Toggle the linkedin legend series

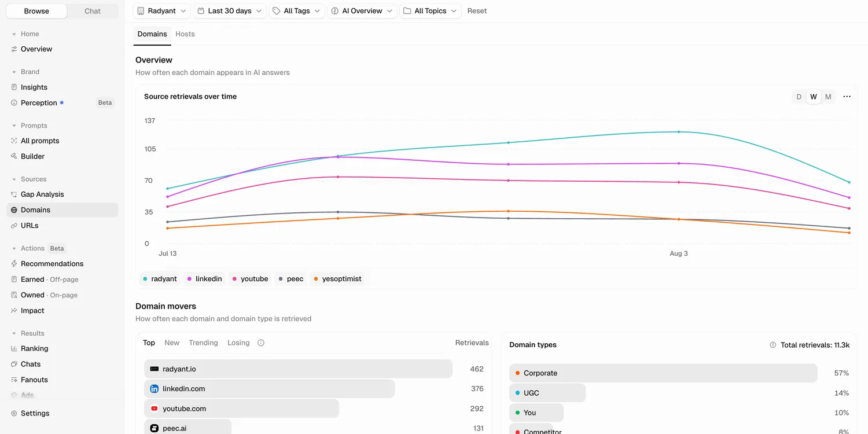204,279
